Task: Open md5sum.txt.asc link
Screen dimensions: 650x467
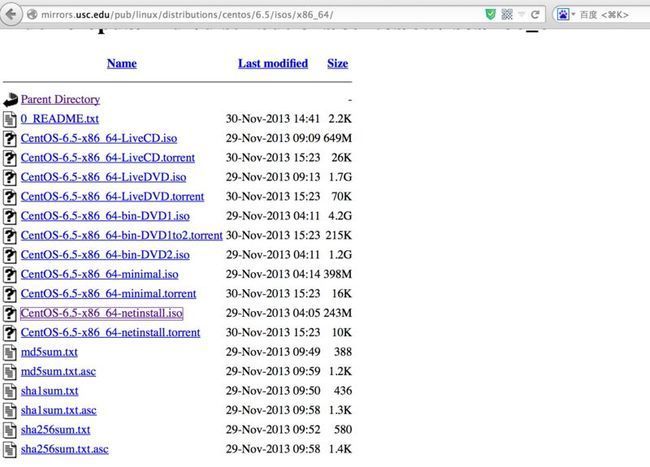Action: click(58, 372)
